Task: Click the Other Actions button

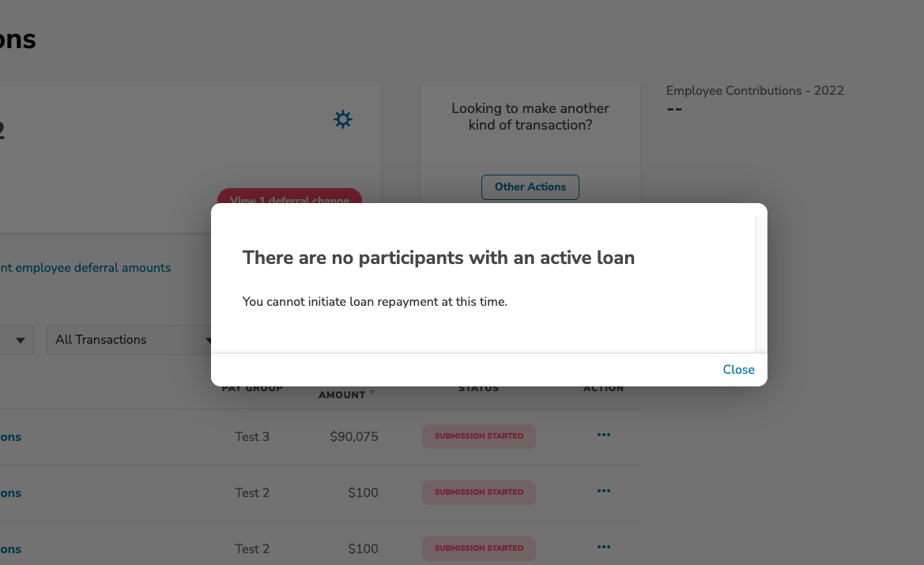Action: [530, 186]
